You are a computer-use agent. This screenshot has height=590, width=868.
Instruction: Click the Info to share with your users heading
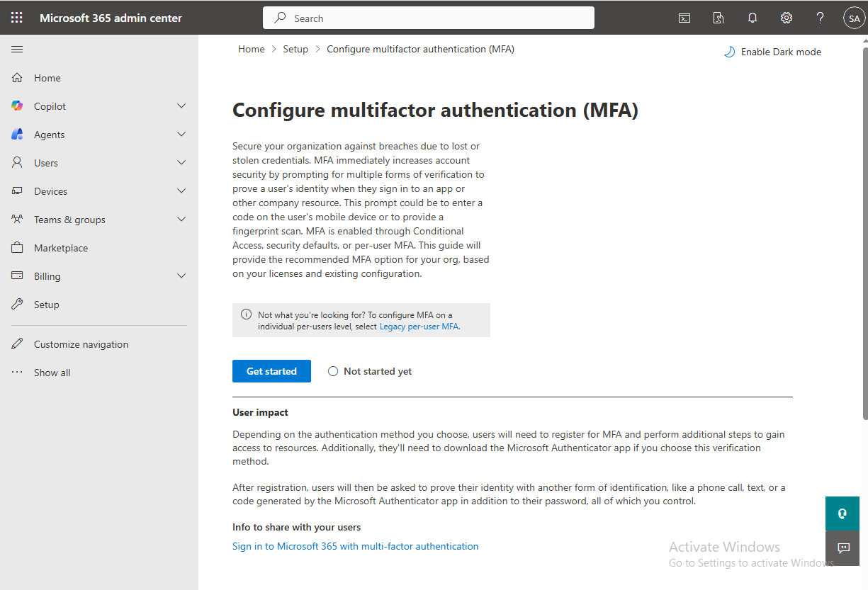click(x=297, y=527)
